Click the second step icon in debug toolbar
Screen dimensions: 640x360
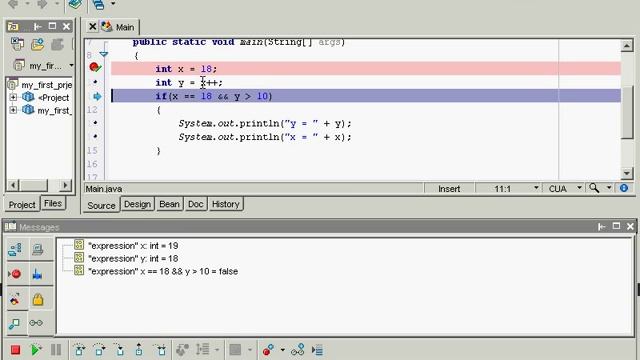pyautogui.click(x=99, y=350)
